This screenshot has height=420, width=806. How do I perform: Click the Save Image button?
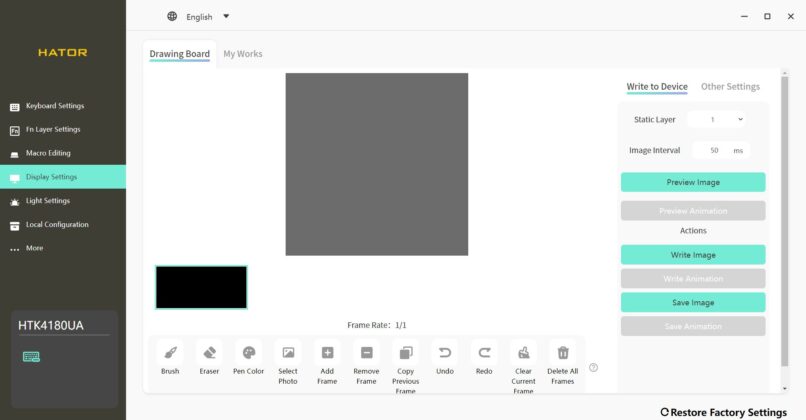point(693,303)
